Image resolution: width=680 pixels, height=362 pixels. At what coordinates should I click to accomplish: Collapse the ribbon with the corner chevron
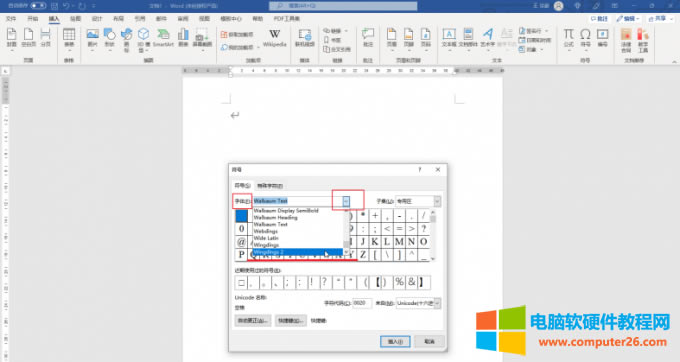(x=674, y=62)
